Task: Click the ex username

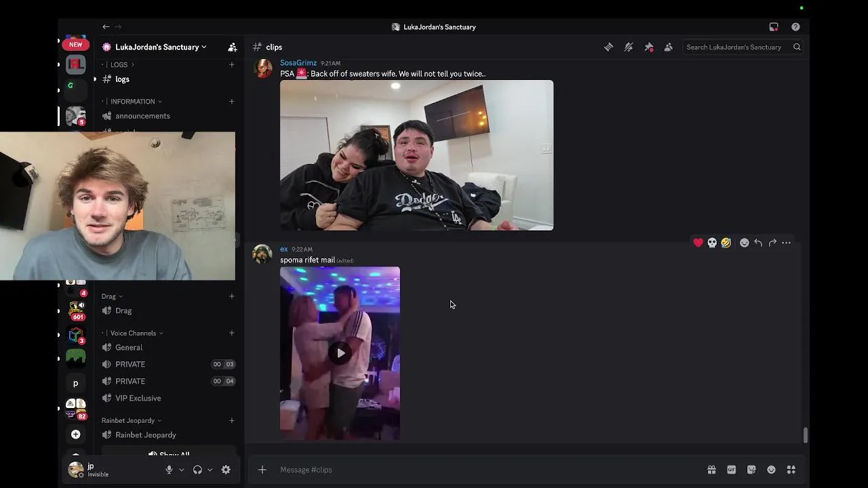Action: click(283, 249)
